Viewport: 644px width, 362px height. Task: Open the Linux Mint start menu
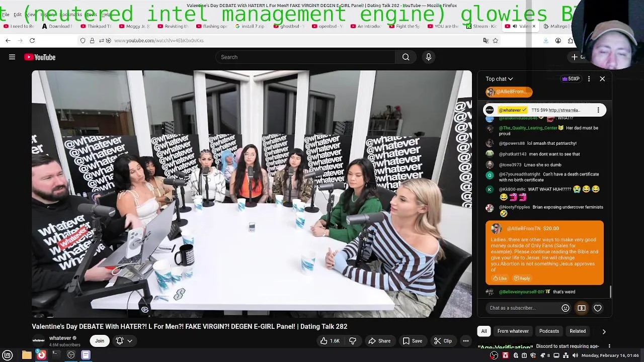pyautogui.click(x=8, y=355)
